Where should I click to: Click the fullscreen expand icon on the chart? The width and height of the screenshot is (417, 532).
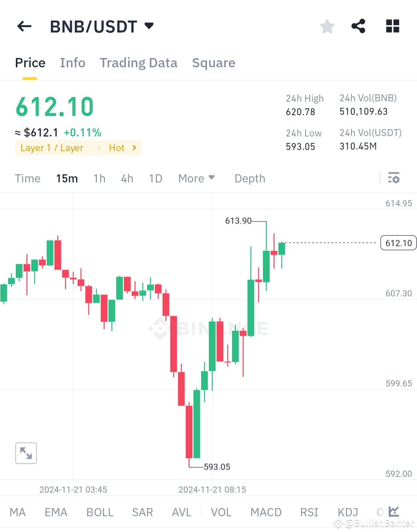tap(26, 453)
